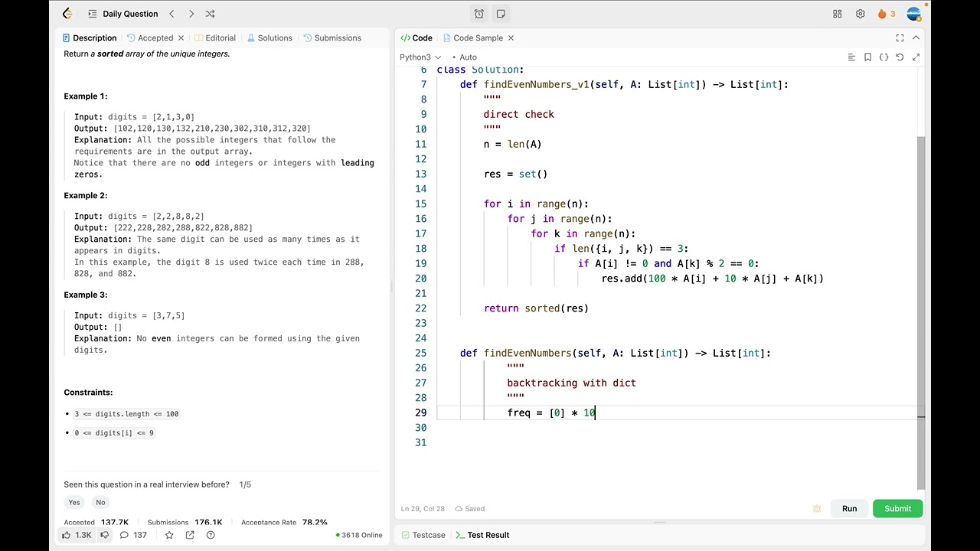The height and width of the screenshot is (551, 980).
Task: Open the layout manager icon
Action: 838,14
